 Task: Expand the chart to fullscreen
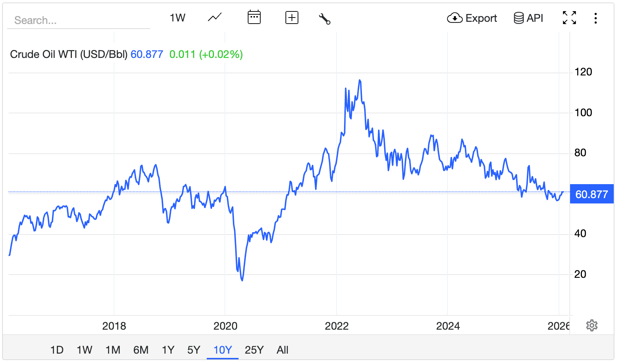point(569,18)
